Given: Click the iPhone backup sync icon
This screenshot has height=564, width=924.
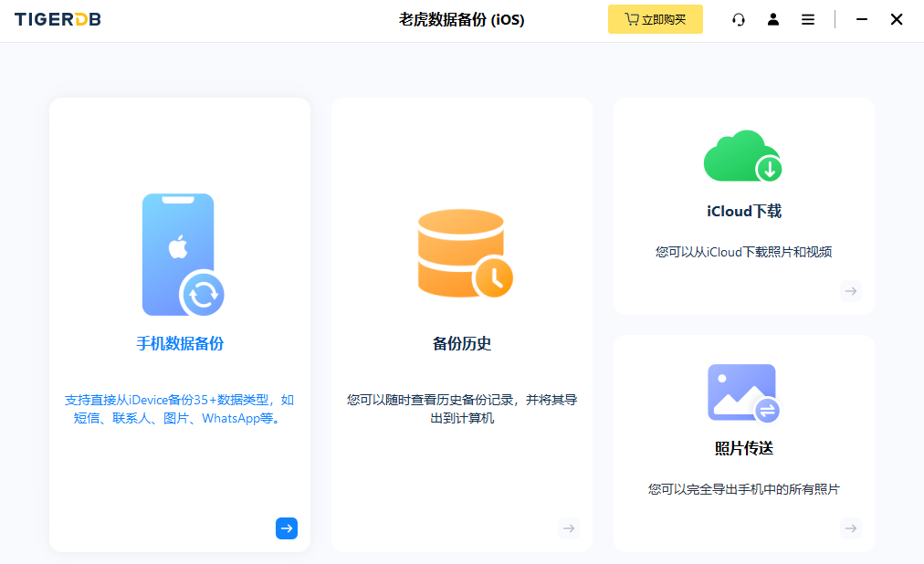Looking at the screenshot, I should pyautogui.click(x=184, y=255).
